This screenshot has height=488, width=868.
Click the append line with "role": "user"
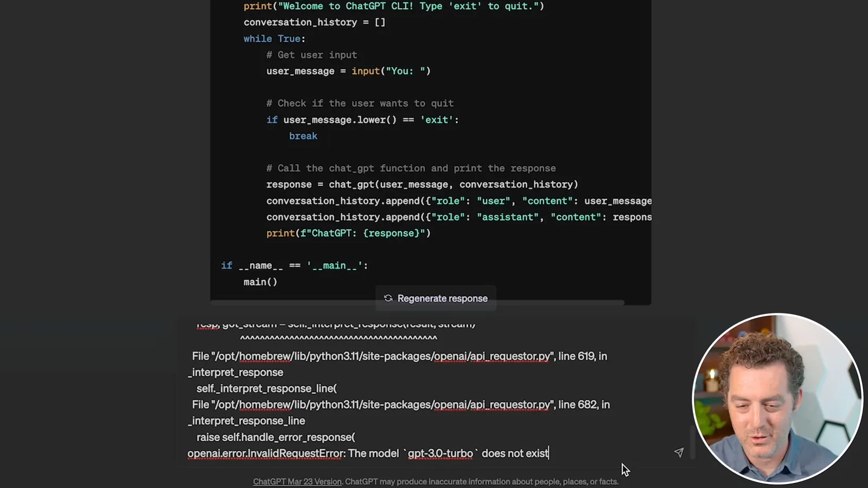[459, 201]
